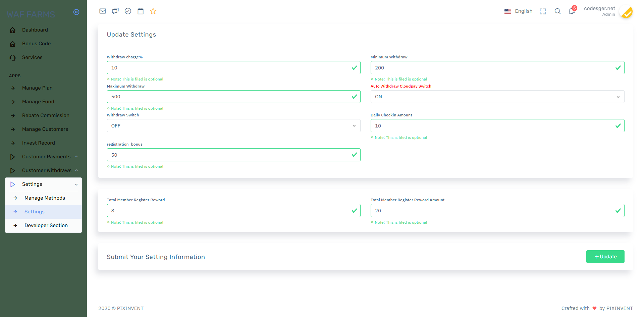Click arrow icon beside Rebate Commission

[13, 116]
